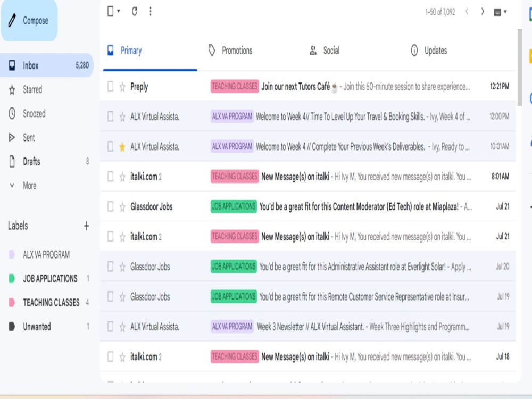The image size is (532, 399).
Task: Open the ALX VA PROGRAM label
Action: click(46, 254)
